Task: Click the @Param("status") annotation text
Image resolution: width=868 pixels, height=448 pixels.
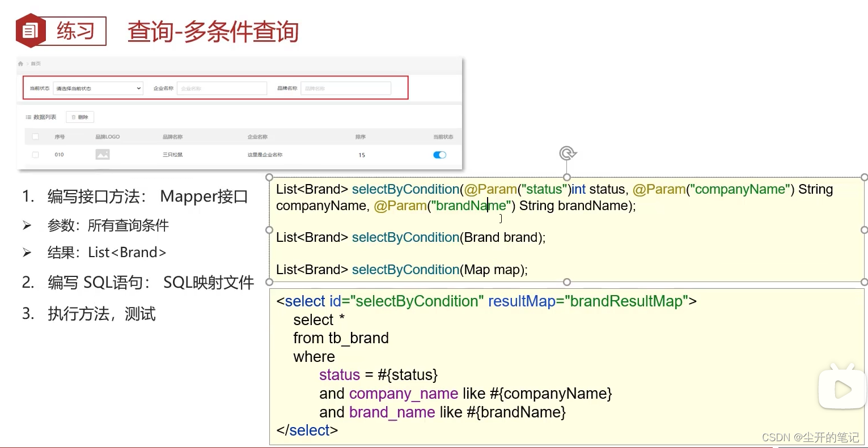Action: pos(518,189)
